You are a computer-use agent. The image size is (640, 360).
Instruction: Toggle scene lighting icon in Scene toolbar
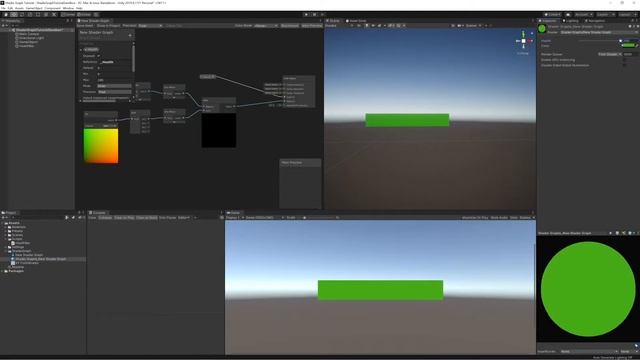(x=367, y=25)
